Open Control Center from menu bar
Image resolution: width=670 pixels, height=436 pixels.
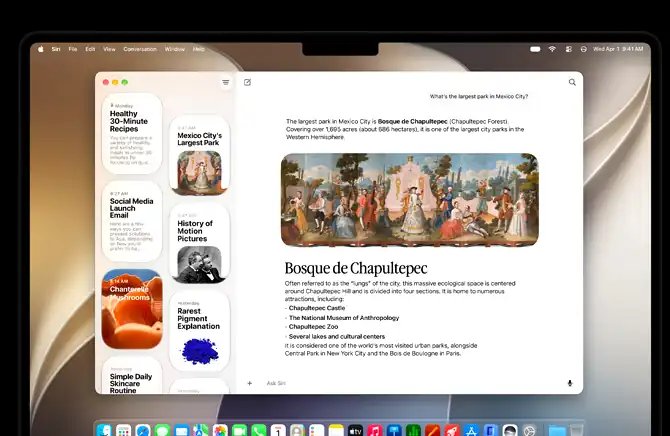click(x=568, y=49)
